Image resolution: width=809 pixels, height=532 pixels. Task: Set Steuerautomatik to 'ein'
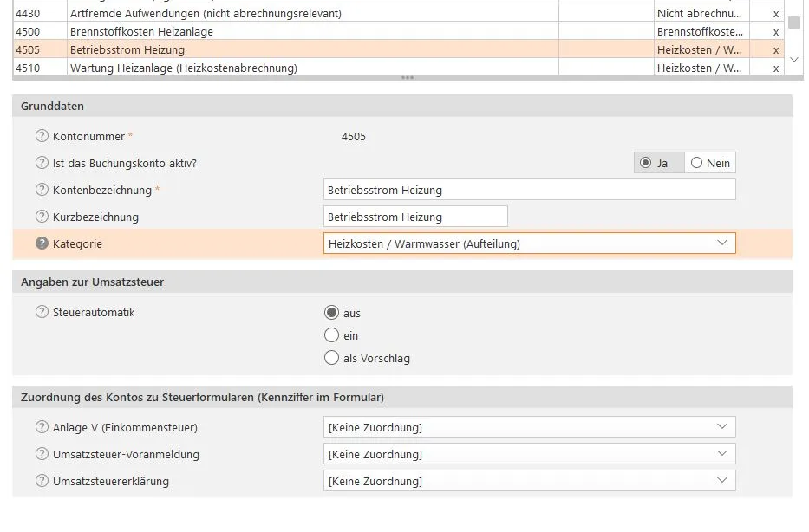pyautogui.click(x=331, y=335)
